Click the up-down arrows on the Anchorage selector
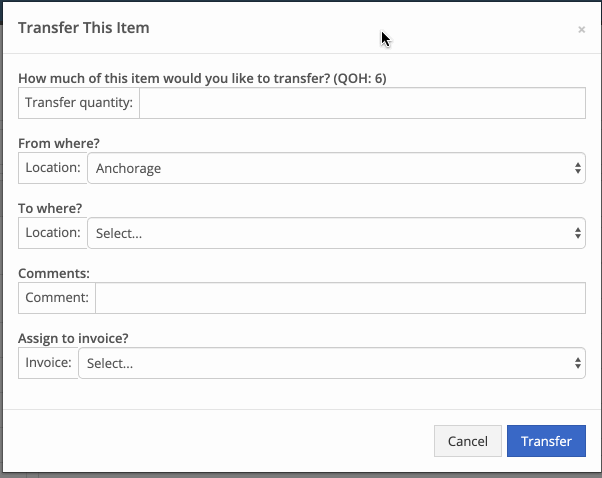Screen dimensions: 602x478 pyautogui.click(x=578, y=168)
